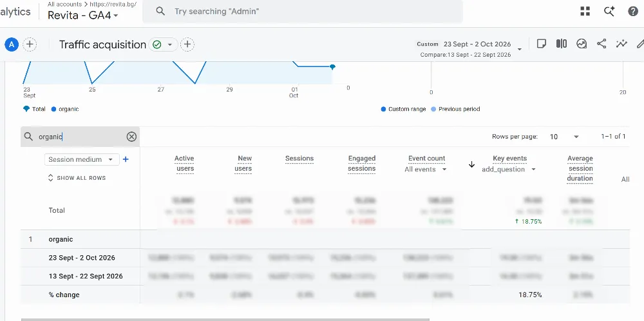Click the search magnifier in top bar
Viewport: 644px width, 321px height.
[x=160, y=11]
